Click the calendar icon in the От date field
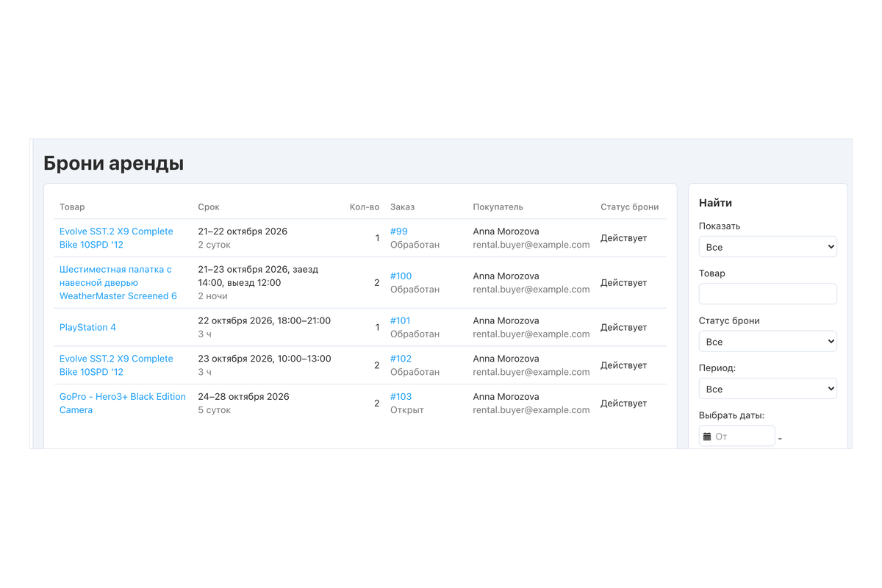Screen dimensions: 882x588 707,437
